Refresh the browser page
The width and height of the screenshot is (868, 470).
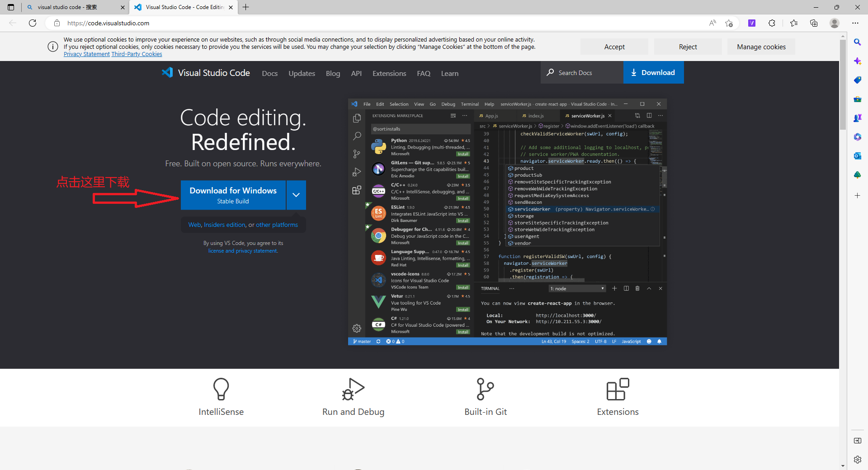tap(33, 23)
